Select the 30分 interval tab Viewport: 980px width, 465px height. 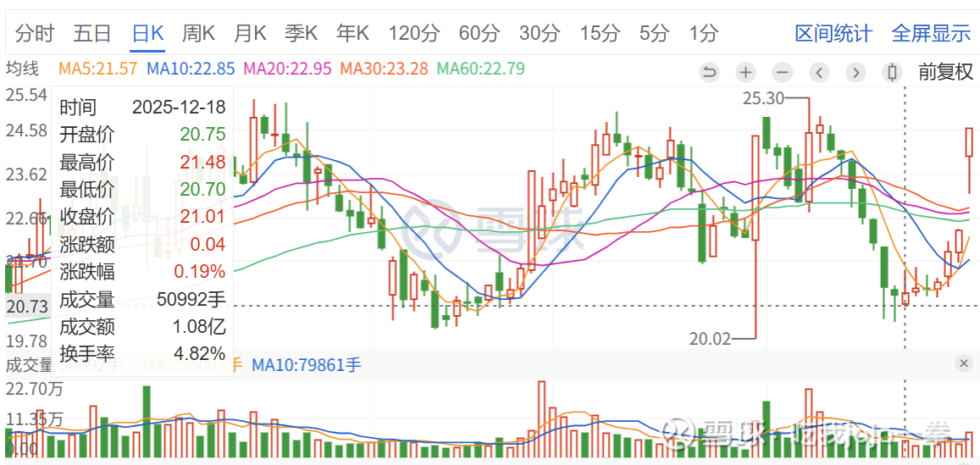click(540, 33)
